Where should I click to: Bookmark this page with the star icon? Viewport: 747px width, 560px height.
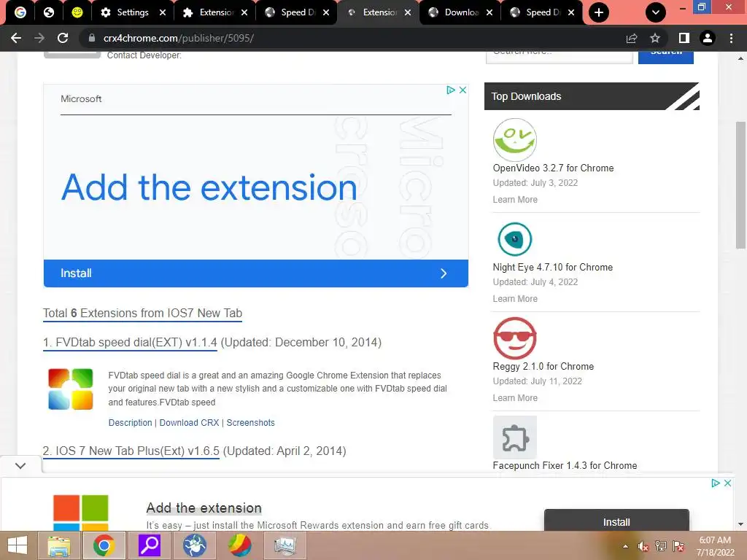click(655, 38)
